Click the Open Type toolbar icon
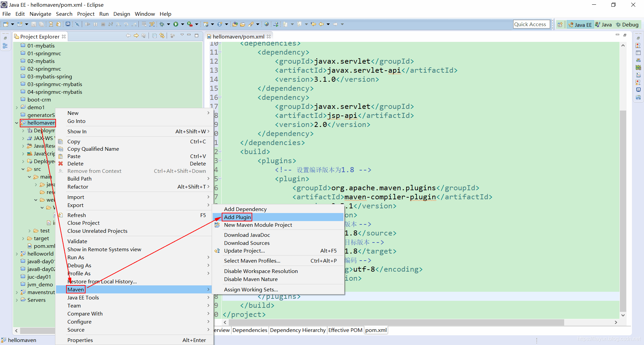This screenshot has height=345, width=644. (x=235, y=24)
